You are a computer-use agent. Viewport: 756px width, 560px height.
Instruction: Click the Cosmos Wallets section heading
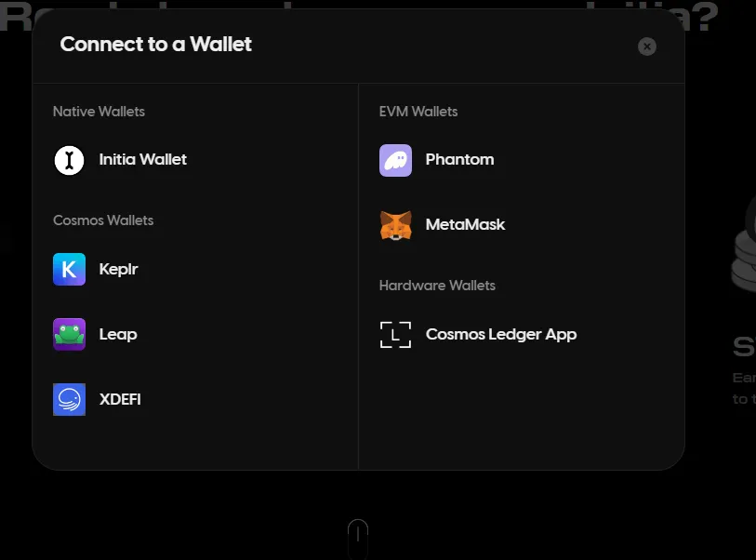tap(103, 220)
